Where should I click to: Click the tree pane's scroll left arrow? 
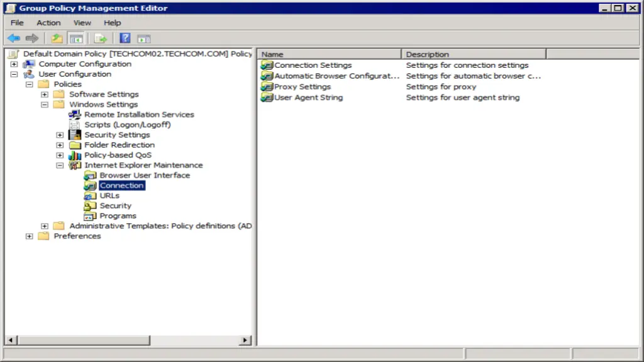11,340
